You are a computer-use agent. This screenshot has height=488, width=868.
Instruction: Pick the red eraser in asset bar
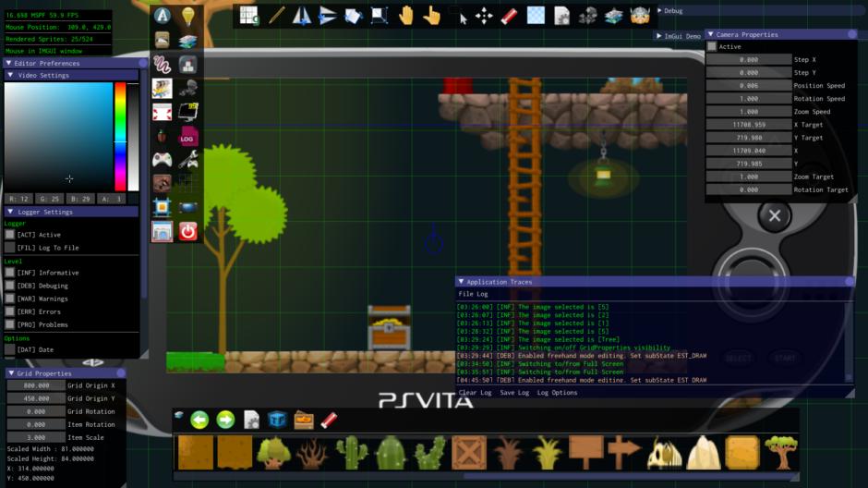point(330,420)
